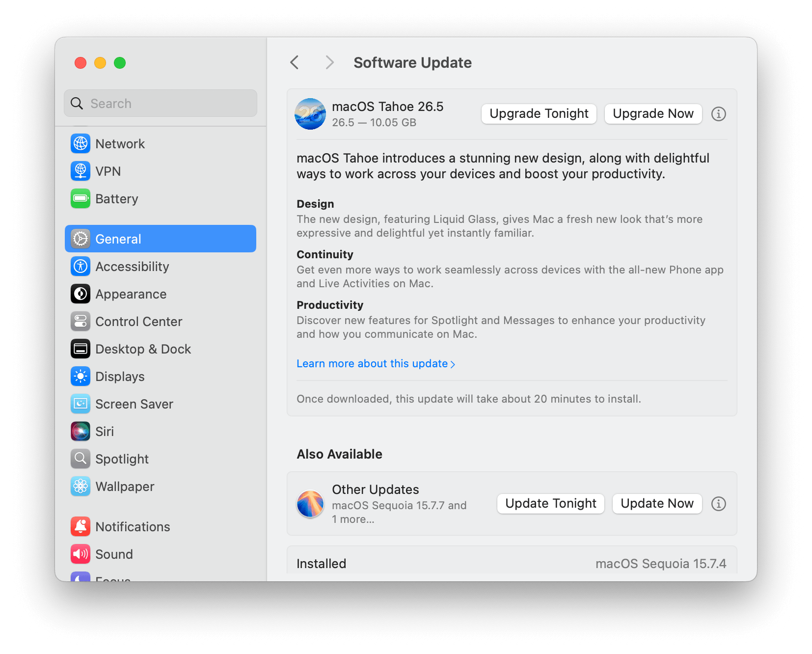Click the Desktop & Dock icon
The width and height of the screenshot is (812, 654).
pos(81,349)
